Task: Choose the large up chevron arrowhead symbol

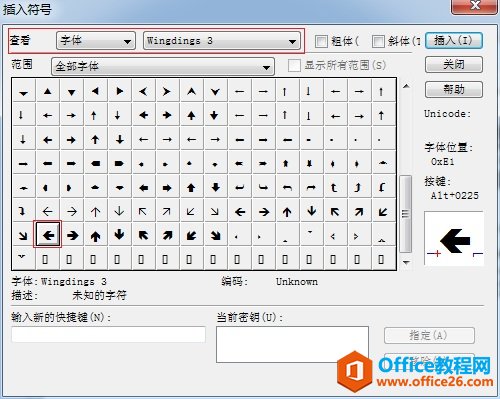Action: point(191,91)
